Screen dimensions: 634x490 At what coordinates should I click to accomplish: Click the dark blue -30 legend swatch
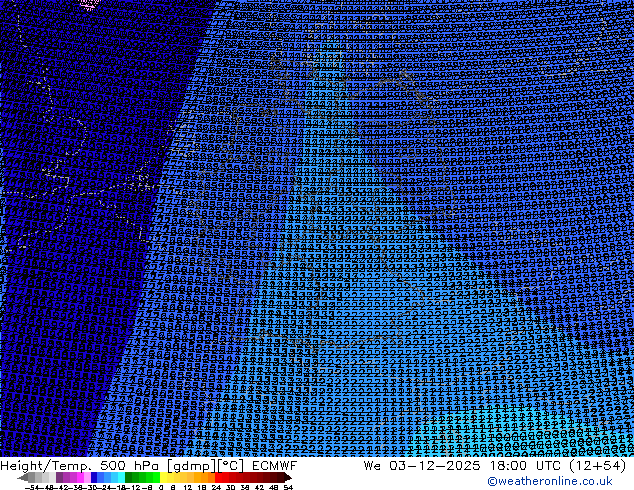pyautogui.click(x=94, y=477)
